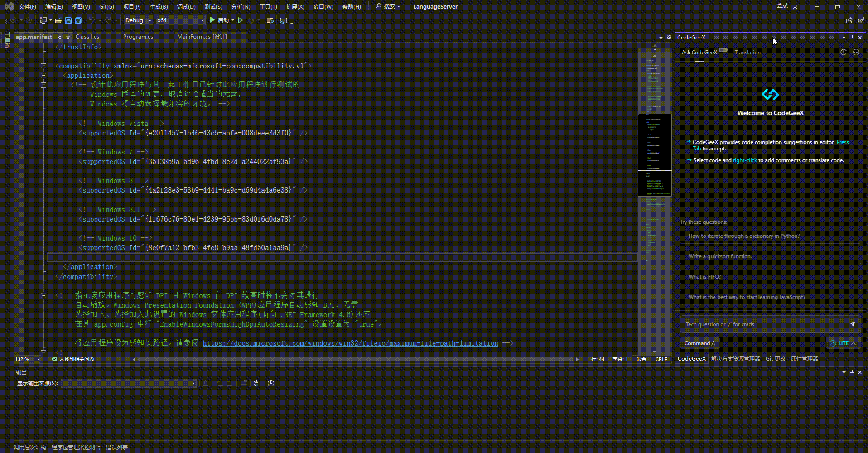868x453 pixels.
Task: Open the vertical 工具箱 toolbox side tab
Action: [x=7, y=40]
